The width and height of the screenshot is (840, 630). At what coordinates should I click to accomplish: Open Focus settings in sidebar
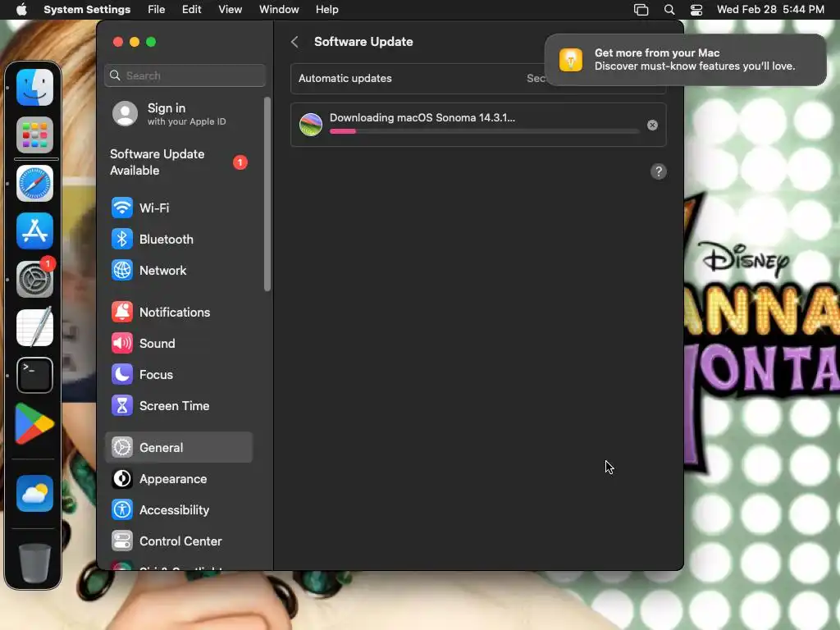(x=179, y=374)
